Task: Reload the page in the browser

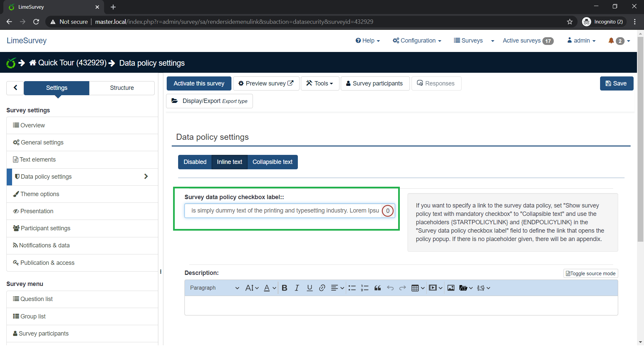Action: point(36,22)
